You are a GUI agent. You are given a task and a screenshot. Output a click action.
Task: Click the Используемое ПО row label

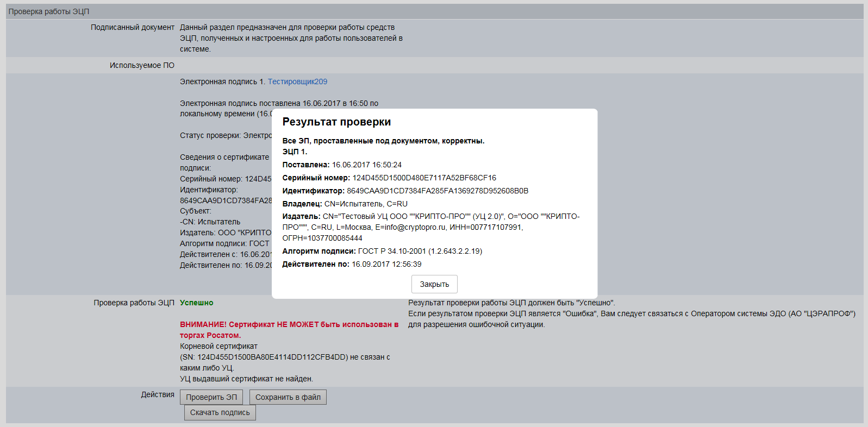point(142,65)
